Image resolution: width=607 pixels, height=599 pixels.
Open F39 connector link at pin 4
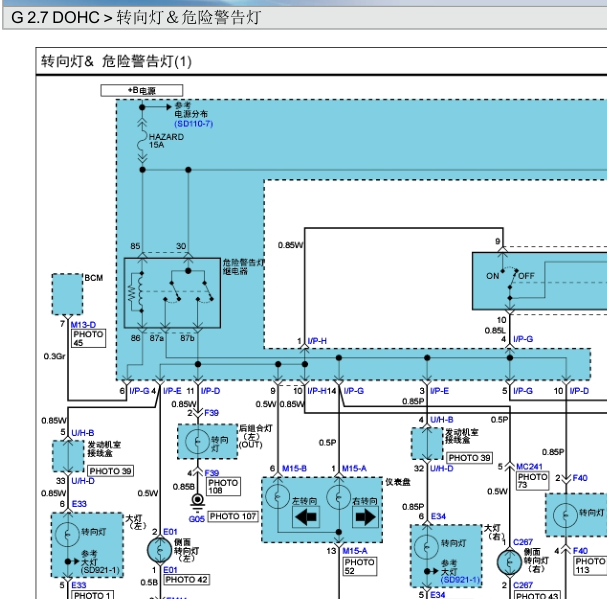pos(211,473)
